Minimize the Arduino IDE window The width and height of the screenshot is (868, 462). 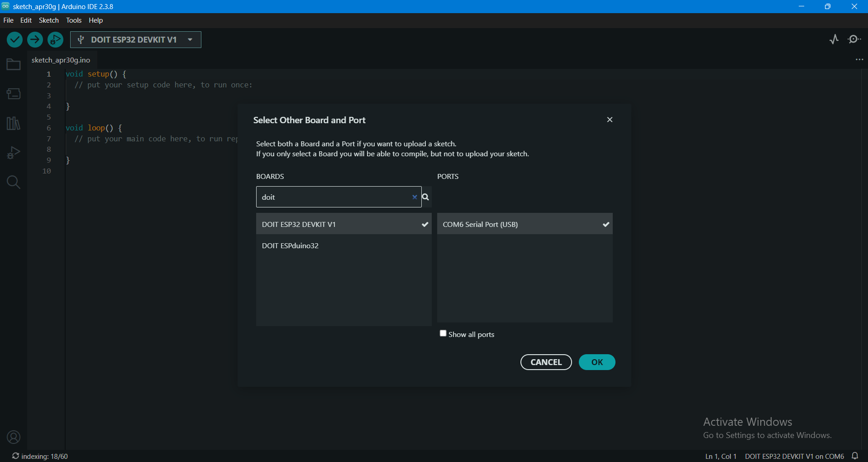[801, 6]
